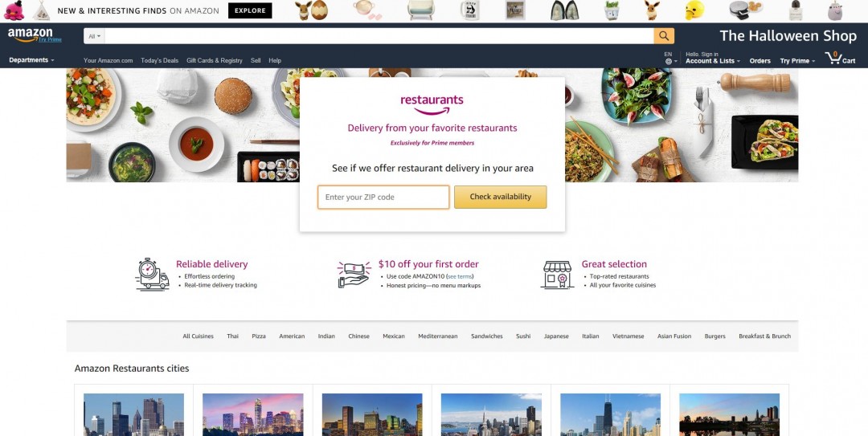
Task: Expand Account & Lists dropdown
Action: tap(712, 61)
